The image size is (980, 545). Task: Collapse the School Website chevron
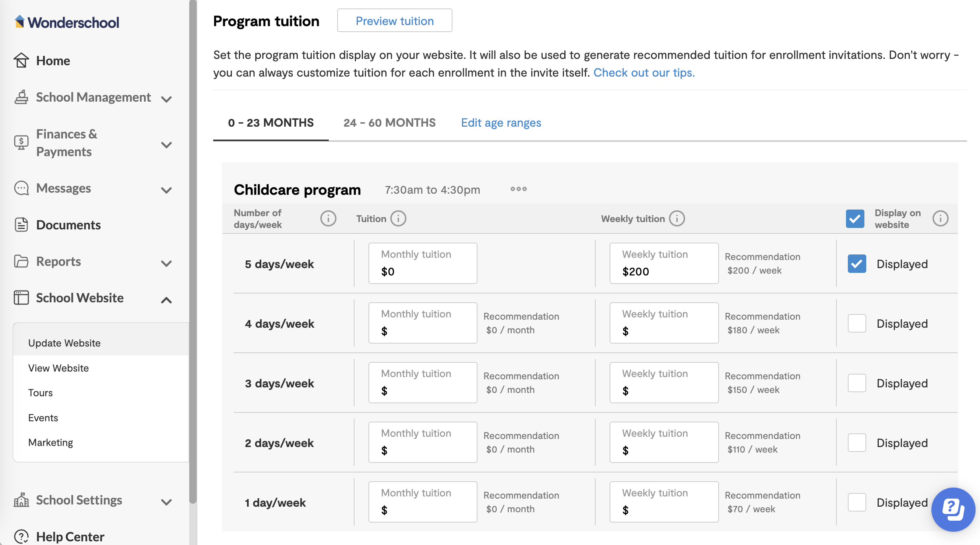[x=166, y=300]
